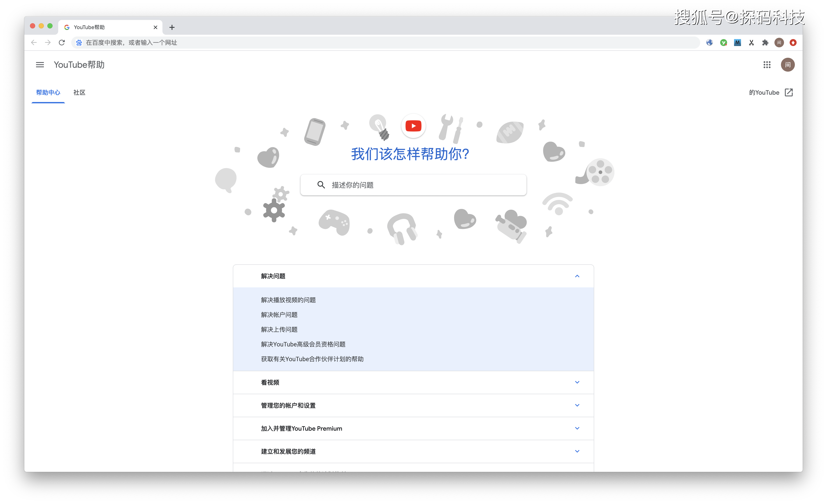Reload the page with the refresh icon
827x504 pixels.
[x=62, y=43]
